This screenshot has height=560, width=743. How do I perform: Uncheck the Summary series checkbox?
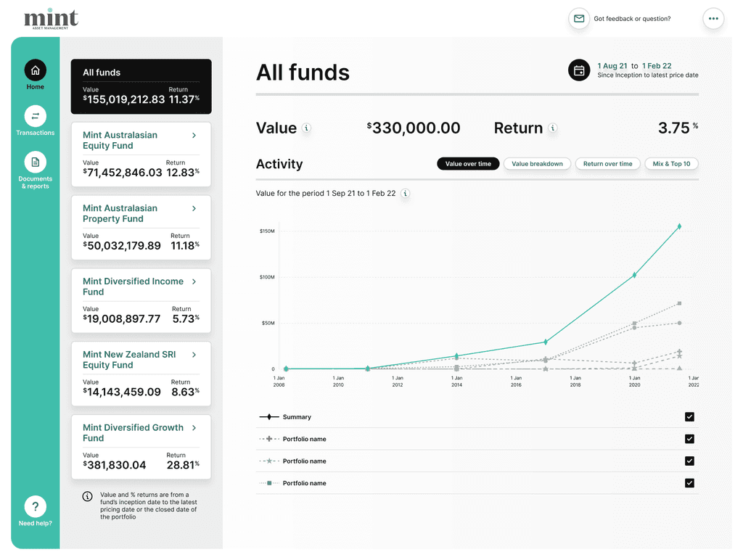pyautogui.click(x=689, y=417)
